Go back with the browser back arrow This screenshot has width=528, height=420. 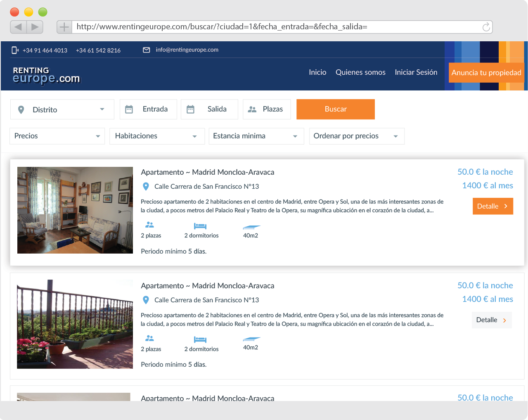point(18,27)
